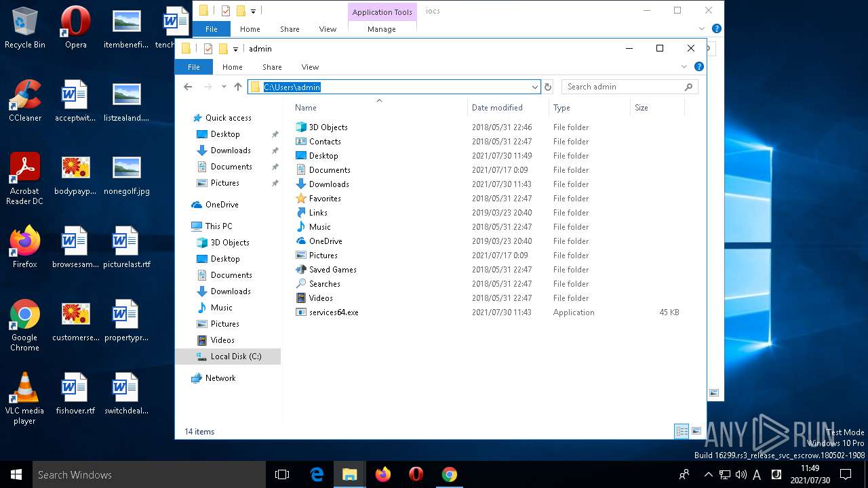Select the Searches folder

coord(317,284)
